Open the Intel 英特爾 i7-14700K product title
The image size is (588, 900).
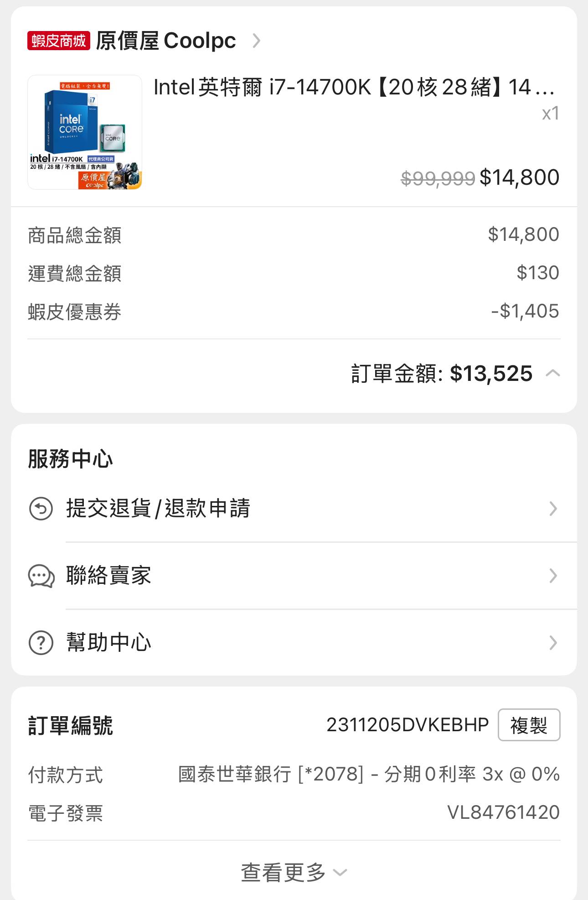pos(355,87)
